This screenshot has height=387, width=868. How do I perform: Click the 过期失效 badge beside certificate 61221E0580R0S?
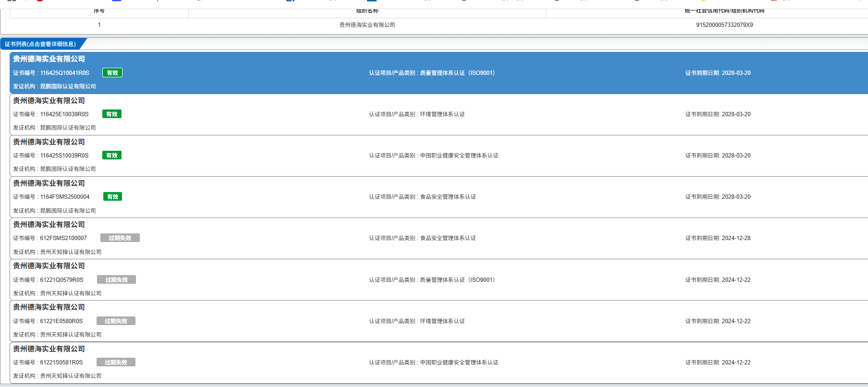point(116,321)
